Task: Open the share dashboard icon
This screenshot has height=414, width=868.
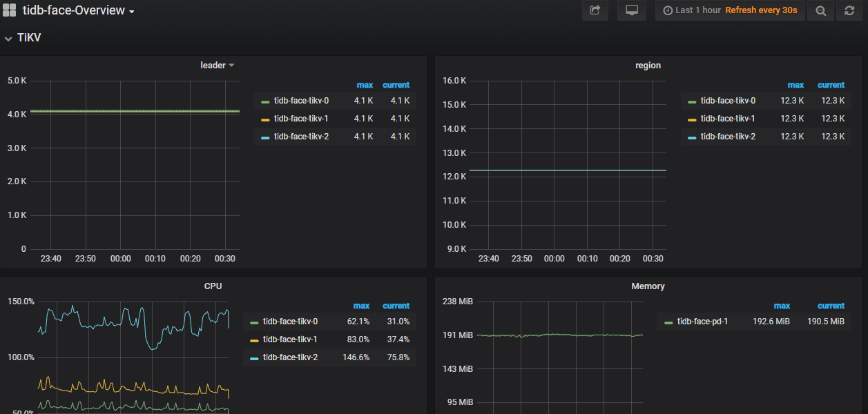Action: [595, 10]
